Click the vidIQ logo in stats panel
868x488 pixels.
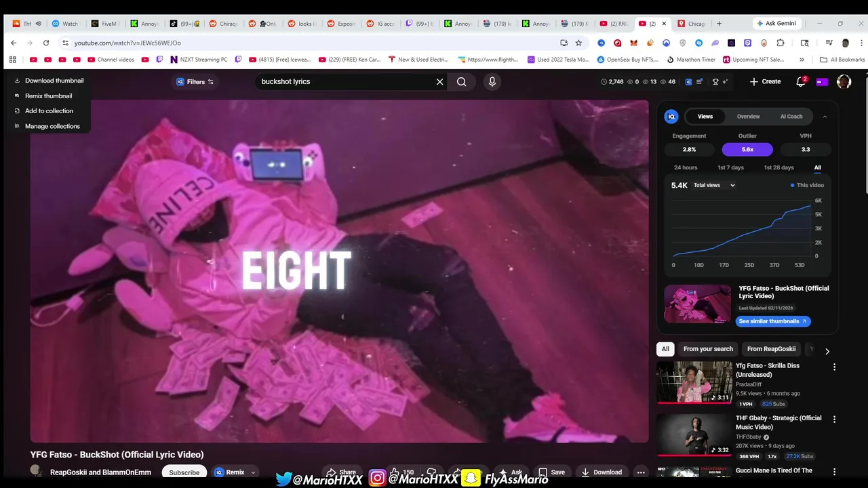point(671,117)
